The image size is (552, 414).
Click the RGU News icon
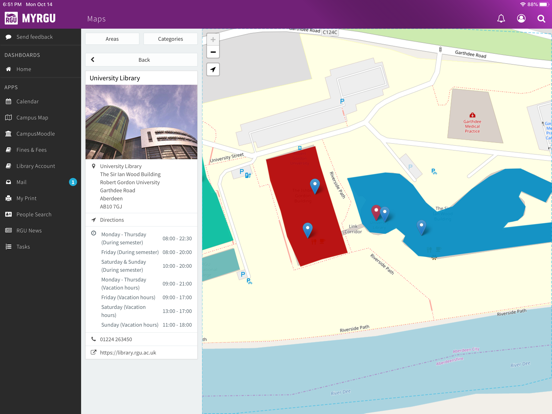pyautogui.click(x=8, y=231)
